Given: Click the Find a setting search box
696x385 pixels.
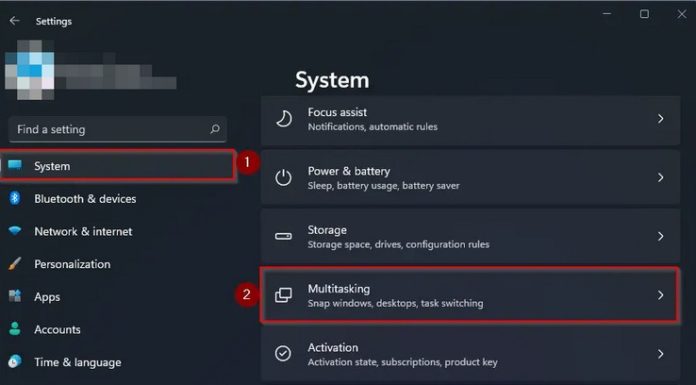Looking at the screenshot, I should coord(118,129).
